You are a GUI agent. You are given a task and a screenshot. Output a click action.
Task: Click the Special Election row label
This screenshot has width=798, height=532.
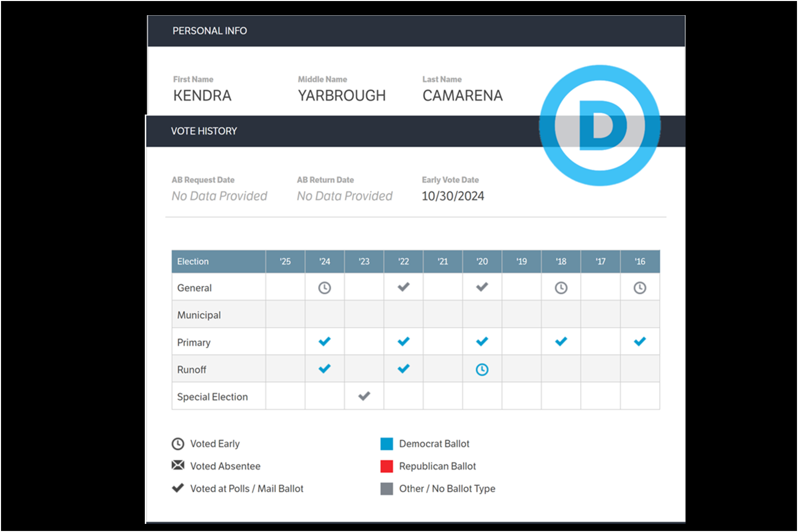point(213,397)
